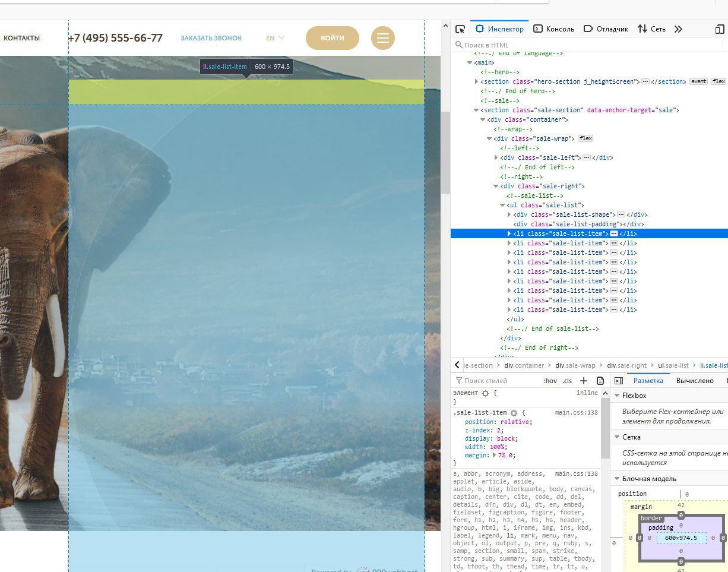Toggle flex badge on hero-section
Screen dimensions: 728x572
718,81
